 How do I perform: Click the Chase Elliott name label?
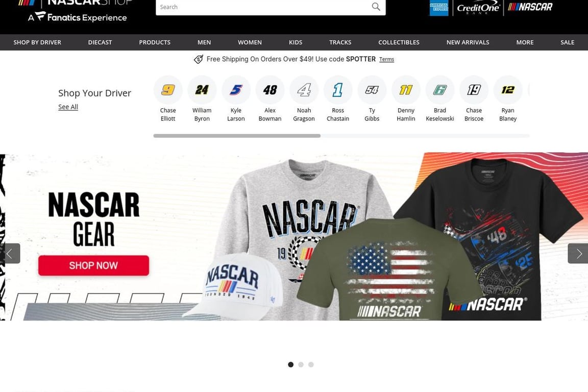tap(168, 114)
